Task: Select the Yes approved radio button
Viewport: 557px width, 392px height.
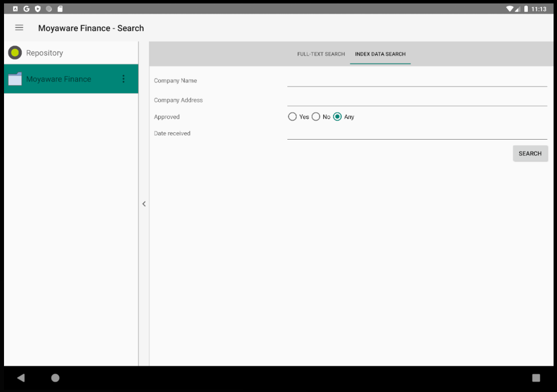Action: 292,116
